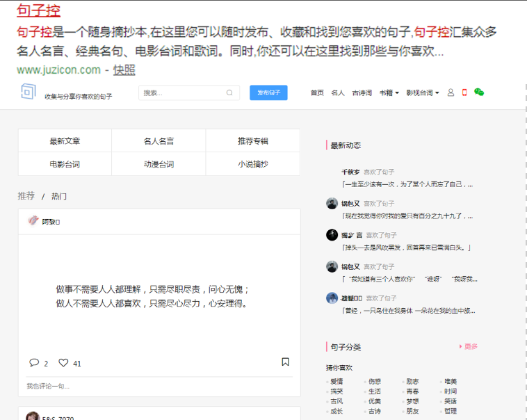Screen dimensions: 527x420
Task: Open 名人 navigation item
Action: [x=338, y=92]
